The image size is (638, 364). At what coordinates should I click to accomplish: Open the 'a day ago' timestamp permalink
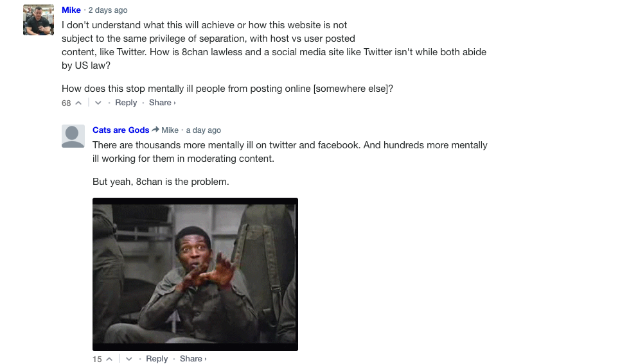tap(204, 130)
